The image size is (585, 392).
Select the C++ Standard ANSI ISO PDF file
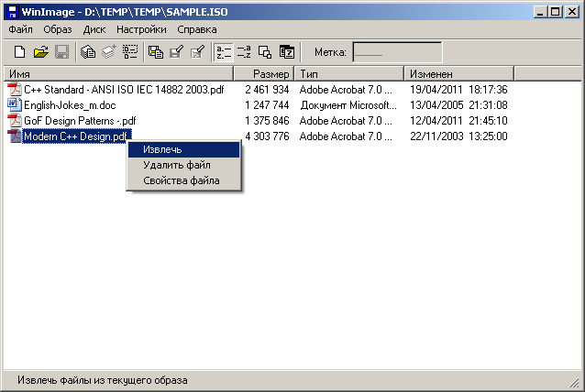(123, 90)
